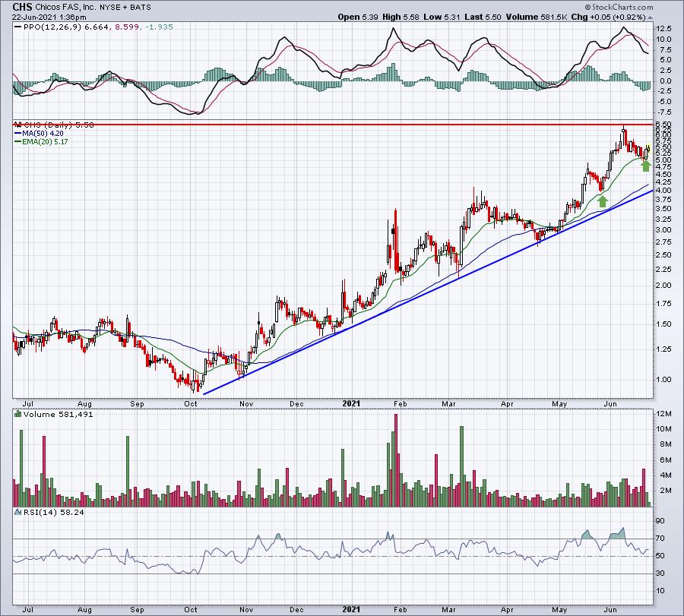
Task: Click the green arrow below late-May pullback
Action: click(x=603, y=201)
